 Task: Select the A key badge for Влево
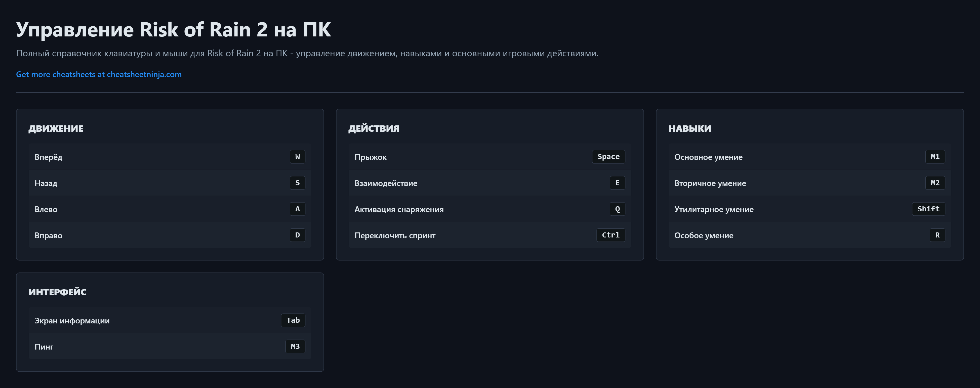tap(297, 209)
